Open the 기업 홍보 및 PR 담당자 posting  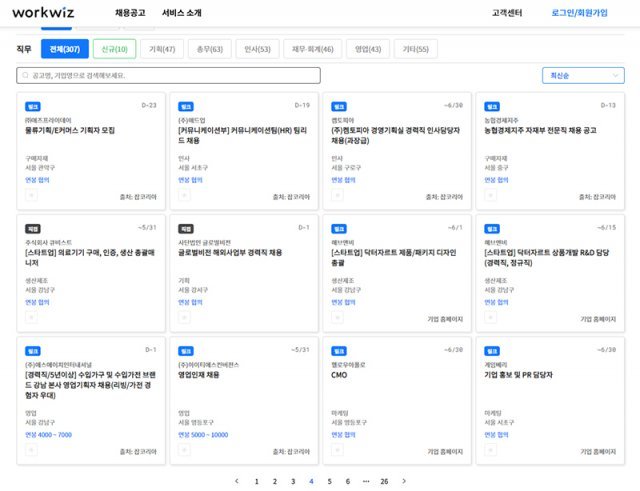(518, 375)
